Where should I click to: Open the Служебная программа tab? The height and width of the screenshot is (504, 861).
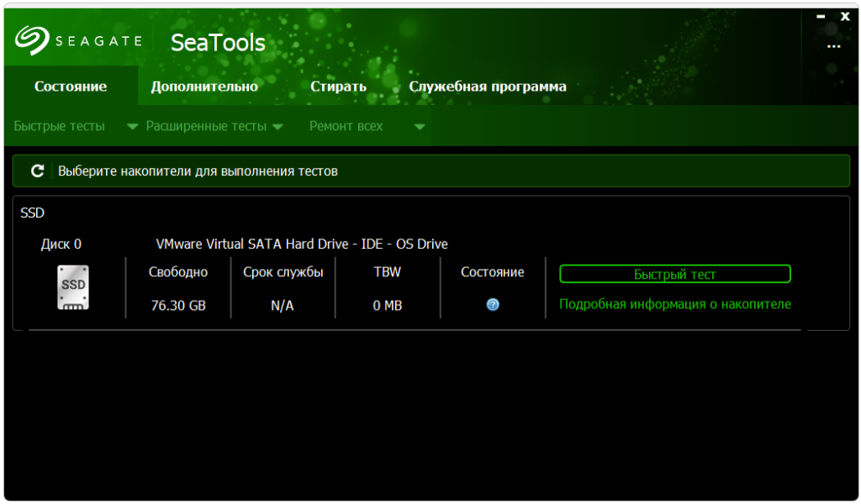(x=488, y=87)
